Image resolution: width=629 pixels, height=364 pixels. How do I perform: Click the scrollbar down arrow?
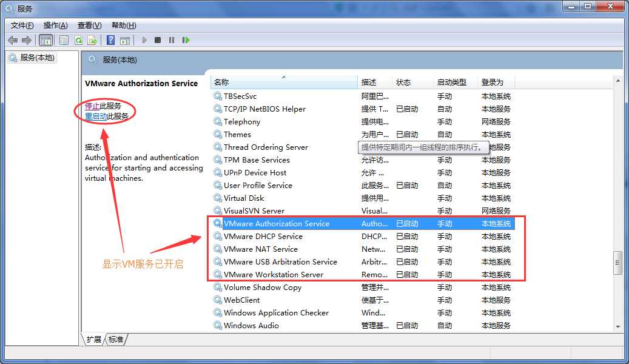617,326
